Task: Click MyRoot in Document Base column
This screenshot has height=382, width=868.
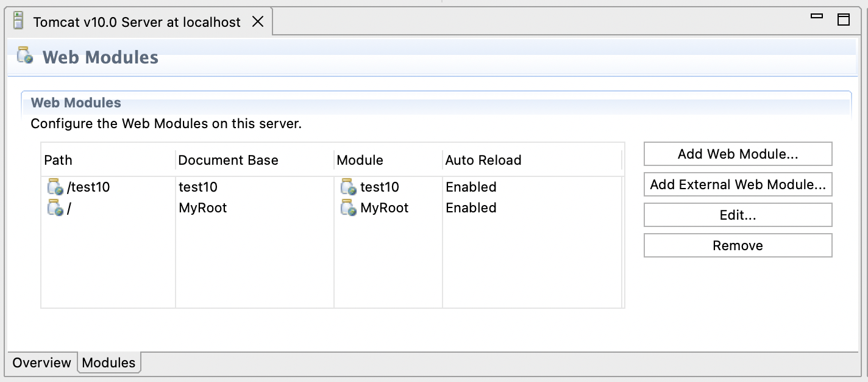Action: (x=203, y=207)
